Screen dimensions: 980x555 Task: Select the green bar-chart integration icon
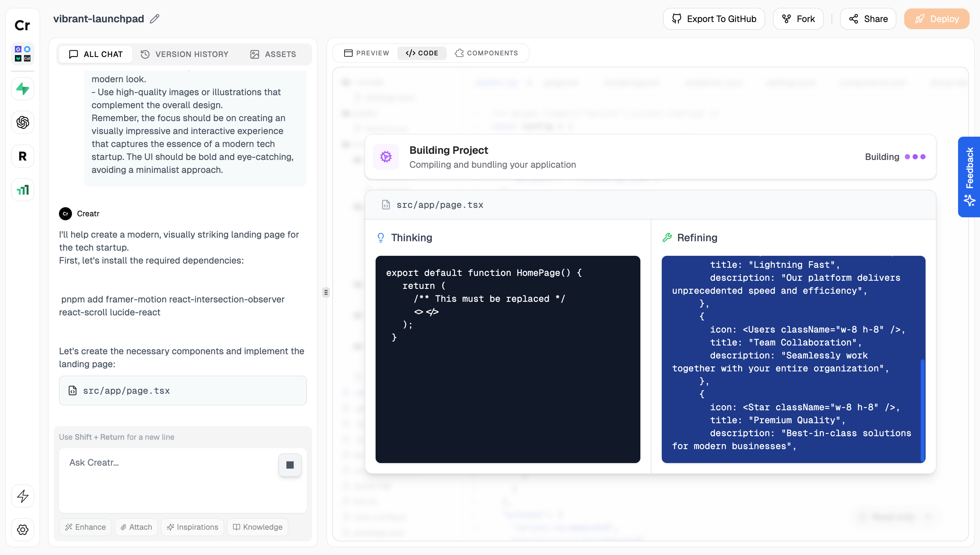(x=22, y=189)
